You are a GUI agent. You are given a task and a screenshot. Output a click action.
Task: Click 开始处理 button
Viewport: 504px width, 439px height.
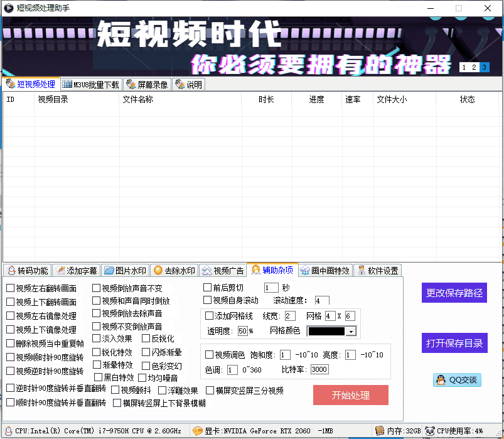[x=351, y=395]
